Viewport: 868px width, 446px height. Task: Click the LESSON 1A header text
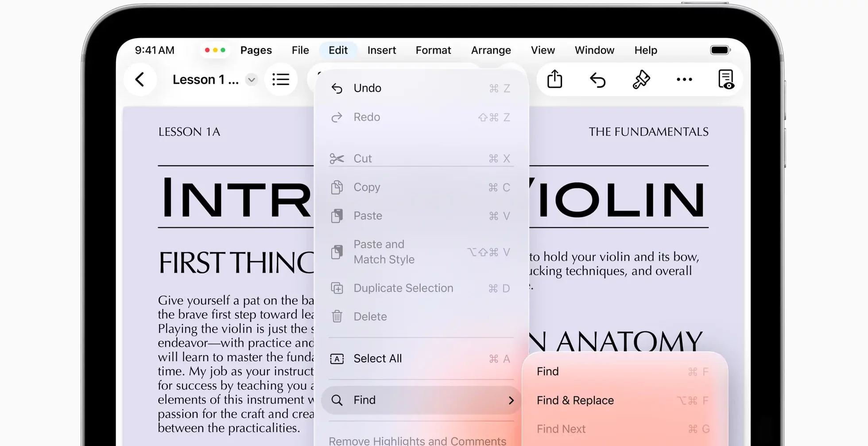tap(189, 132)
